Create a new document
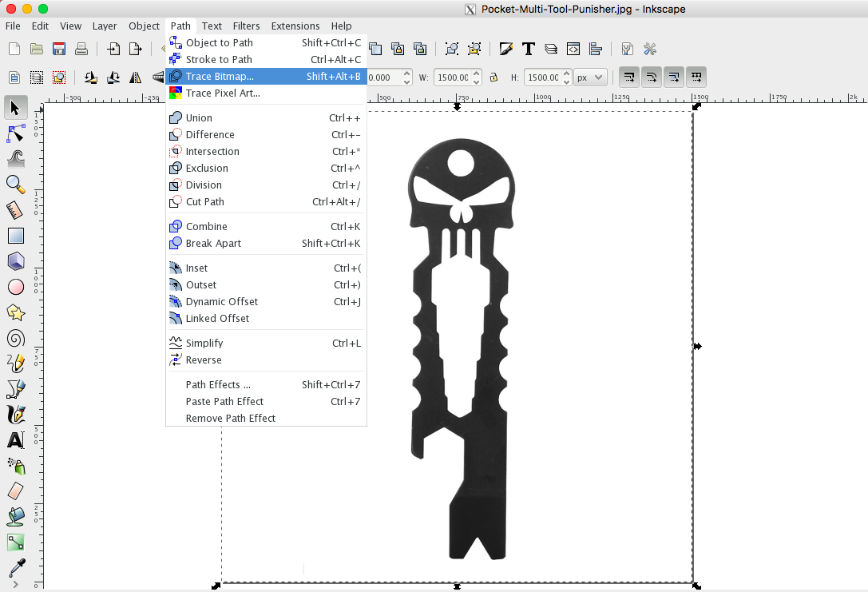Screen dimensions: 868x592 pos(14,49)
